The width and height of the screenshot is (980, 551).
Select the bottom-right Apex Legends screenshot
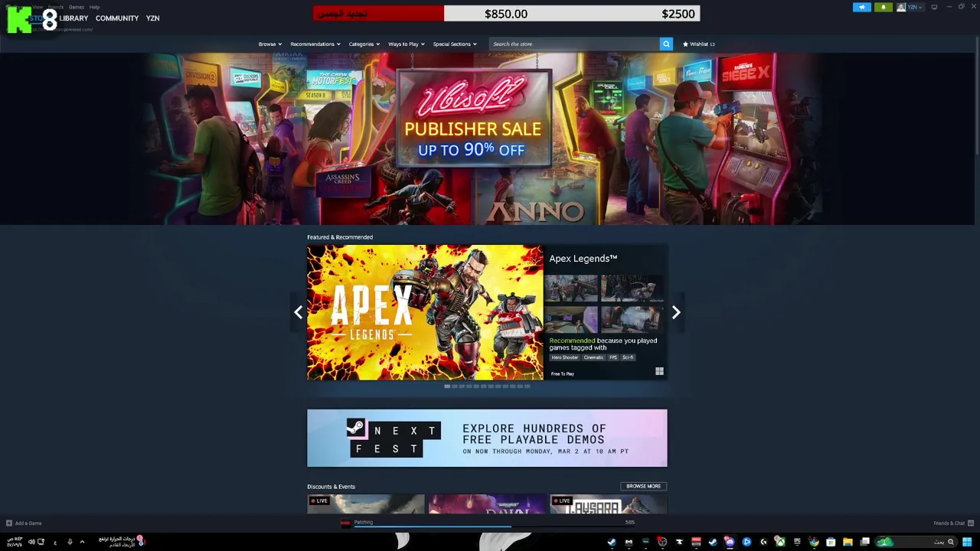click(632, 320)
